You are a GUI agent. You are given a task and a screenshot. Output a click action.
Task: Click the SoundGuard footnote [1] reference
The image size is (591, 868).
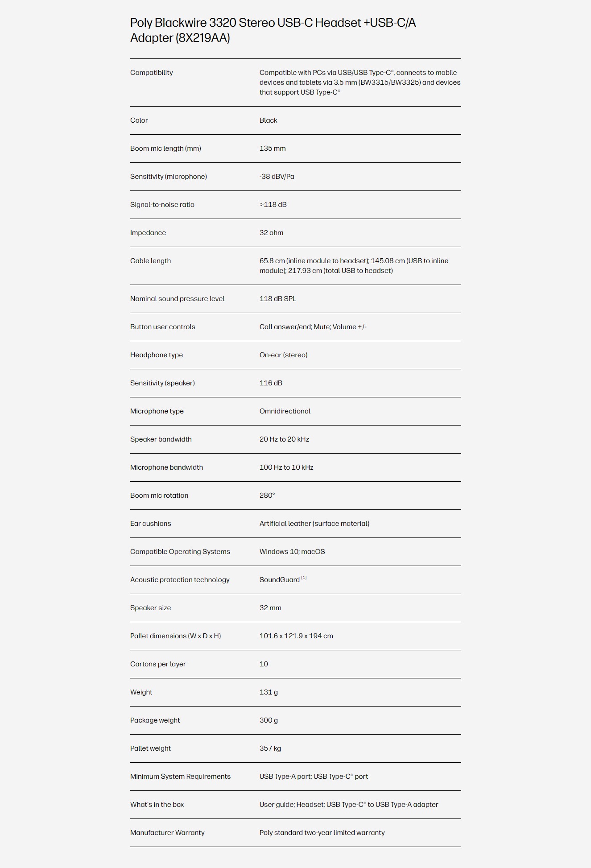[x=304, y=578]
